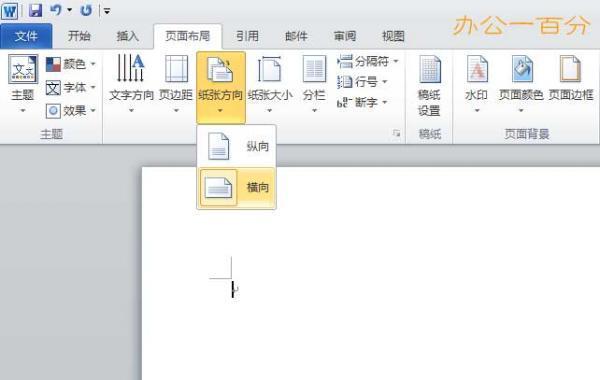Open 行号 line numbers dropdown
This screenshot has height=380, width=600.
click(x=362, y=82)
